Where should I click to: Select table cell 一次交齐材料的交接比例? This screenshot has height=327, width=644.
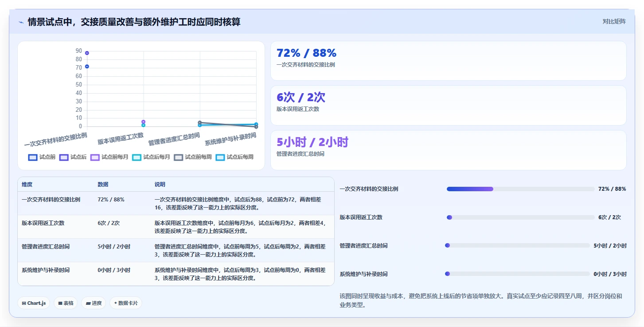[51, 200]
